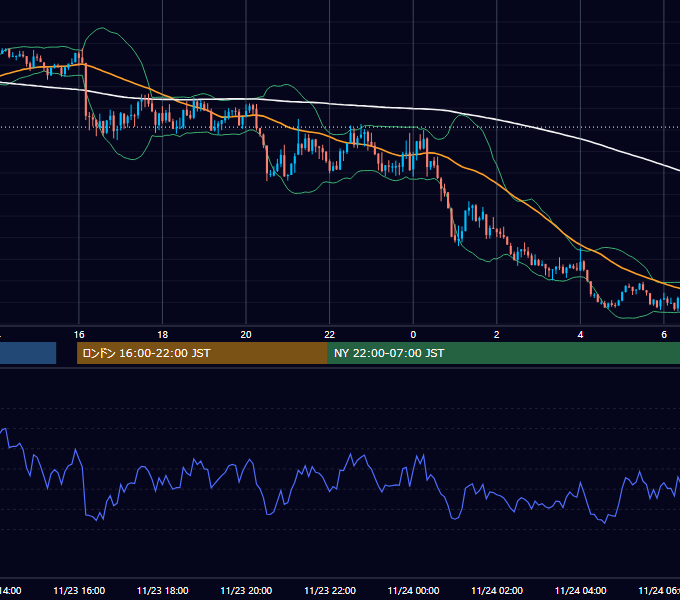Click the NY 22:00-07:00 JST session bar

tap(503, 353)
